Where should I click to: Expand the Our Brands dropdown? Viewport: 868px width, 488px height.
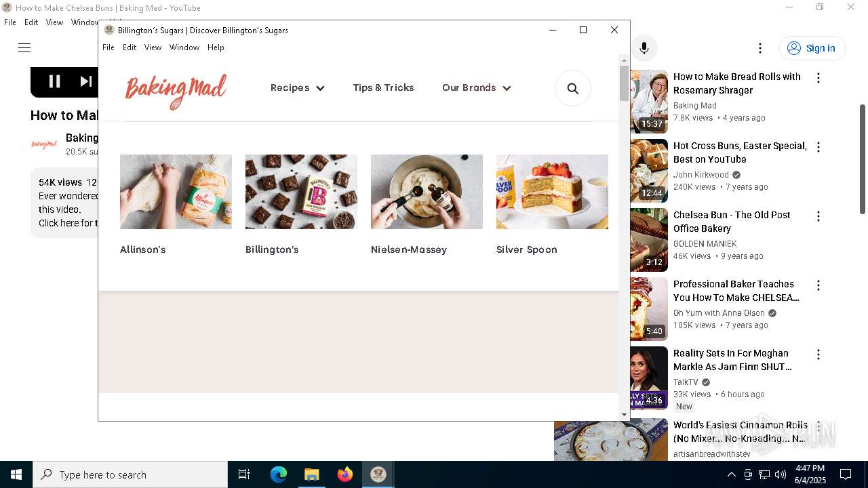[476, 88]
